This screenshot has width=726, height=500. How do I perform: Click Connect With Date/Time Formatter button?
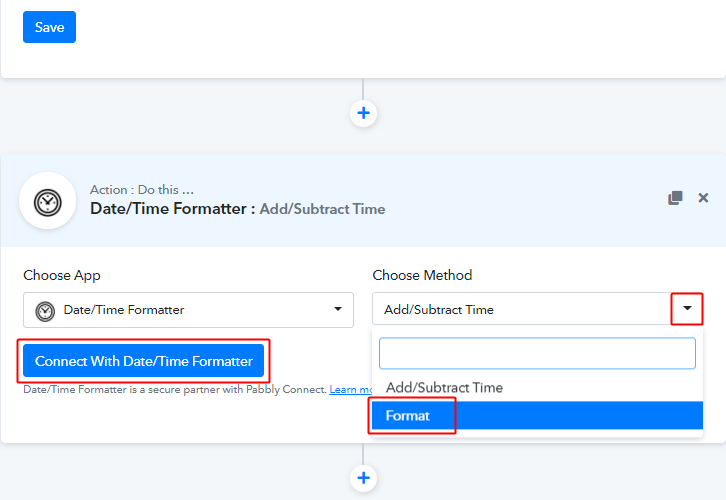[144, 361]
